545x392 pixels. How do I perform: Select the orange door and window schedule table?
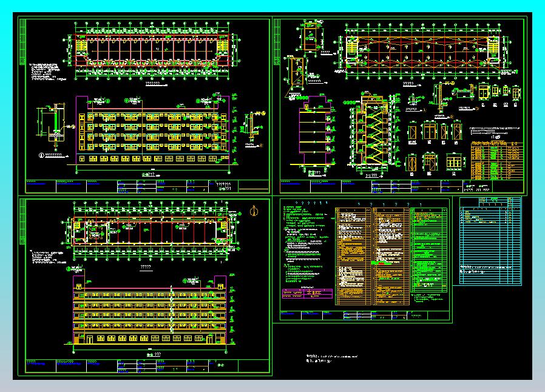(x=497, y=160)
